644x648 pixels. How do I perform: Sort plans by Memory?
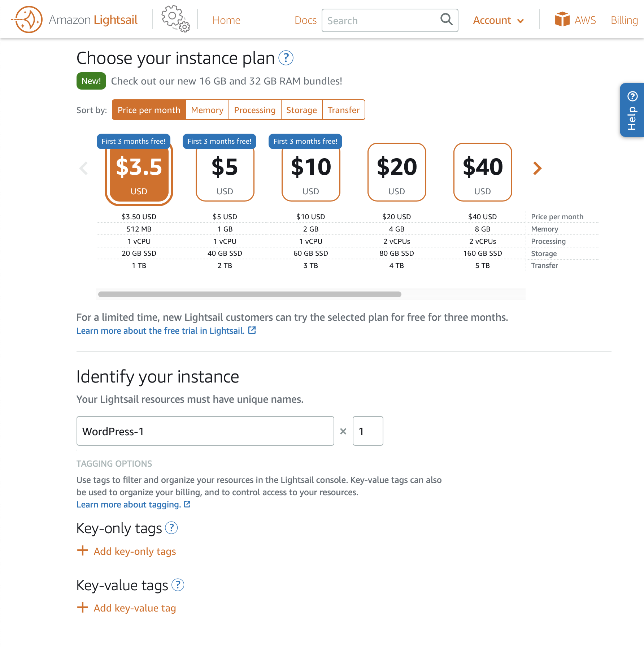click(x=207, y=110)
